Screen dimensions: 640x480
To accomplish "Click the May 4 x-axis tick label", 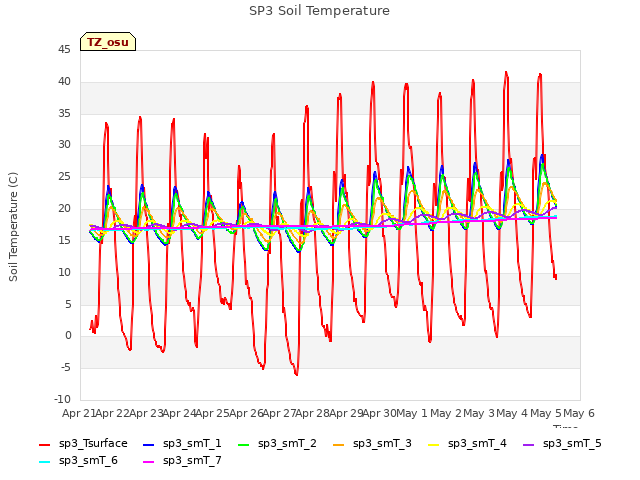I will [x=513, y=413].
